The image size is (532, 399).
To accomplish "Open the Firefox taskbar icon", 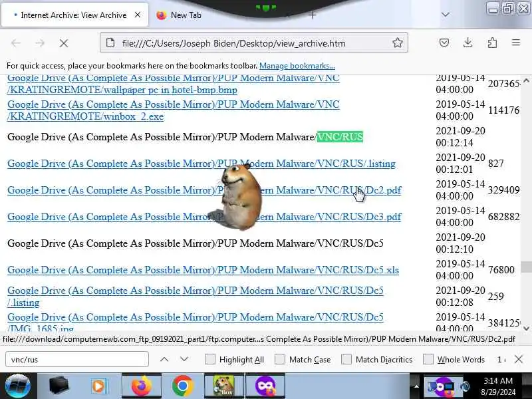I will coord(142,386).
